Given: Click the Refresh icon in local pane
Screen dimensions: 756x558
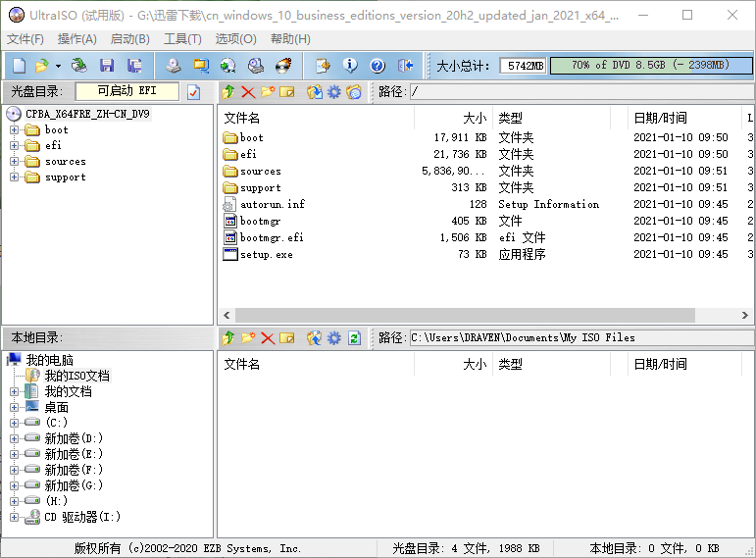Looking at the screenshot, I should click(x=354, y=338).
